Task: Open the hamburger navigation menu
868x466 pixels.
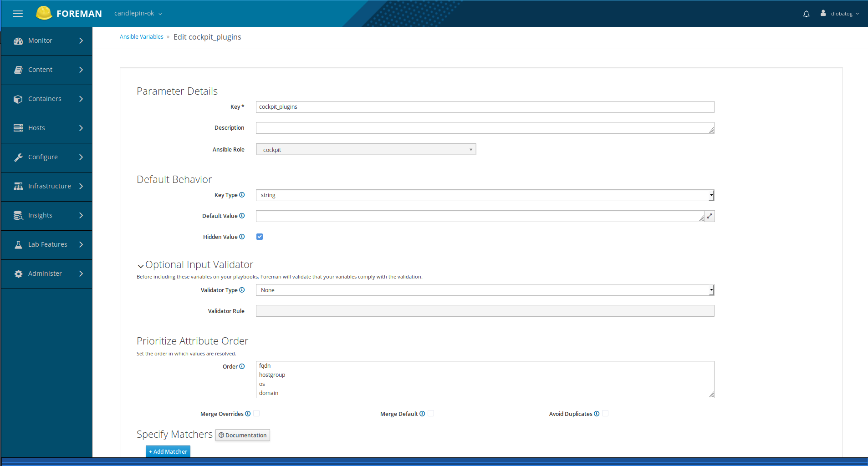Action: (x=18, y=14)
